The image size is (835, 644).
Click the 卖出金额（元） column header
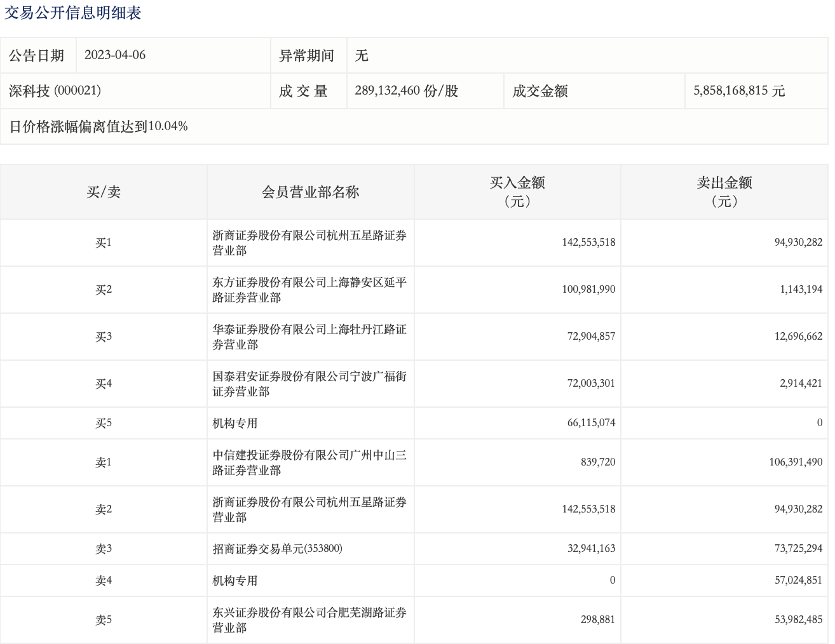click(x=724, y=192)
